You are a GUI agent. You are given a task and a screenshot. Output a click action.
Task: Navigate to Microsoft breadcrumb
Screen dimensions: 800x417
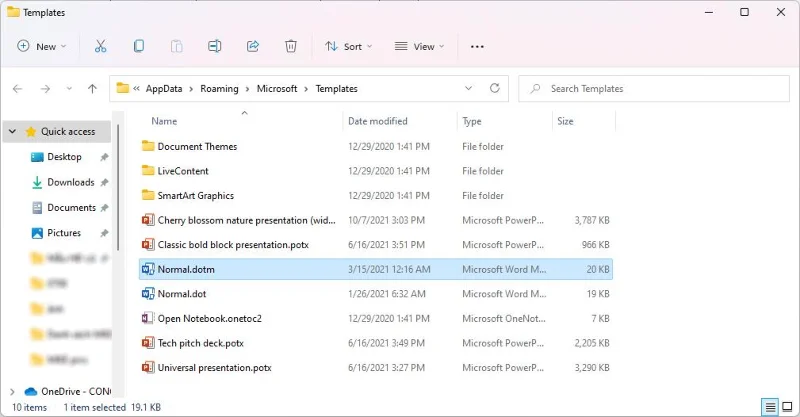coord(277,88)
